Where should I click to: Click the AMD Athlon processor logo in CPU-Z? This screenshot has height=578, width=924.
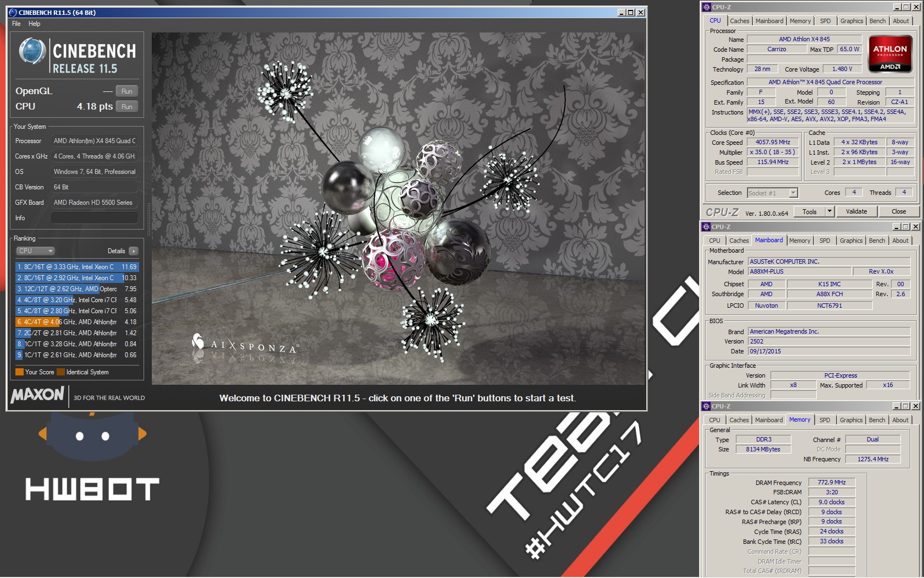pos(890,54)
